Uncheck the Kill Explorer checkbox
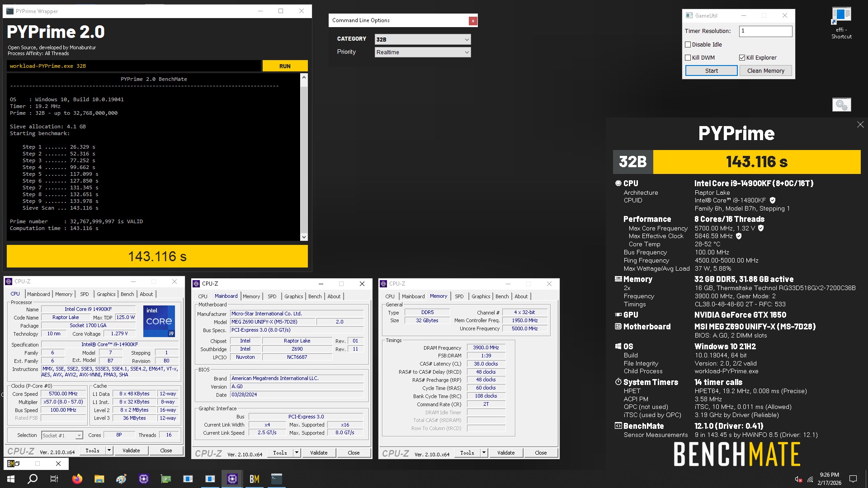This screenshot has height=488, width=868. (742, 57)
